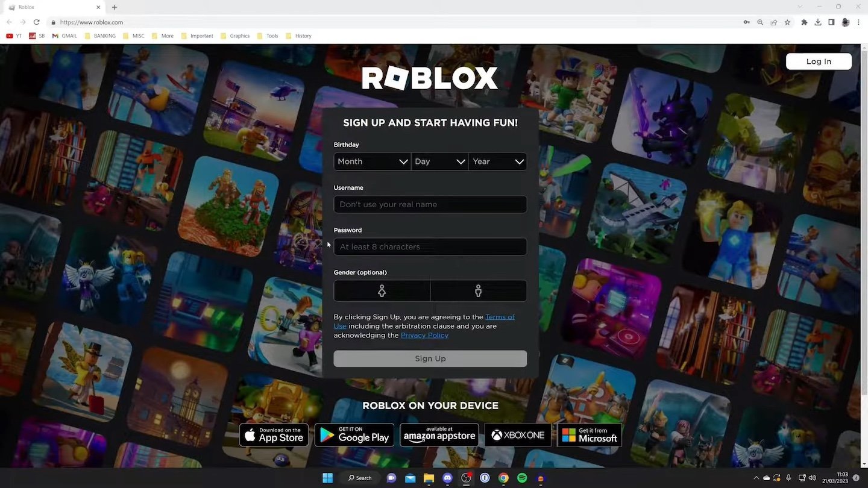This screenshot has width=868, height=488.
Task: Open the Windows Start menu
Action: tap(327, 478)
